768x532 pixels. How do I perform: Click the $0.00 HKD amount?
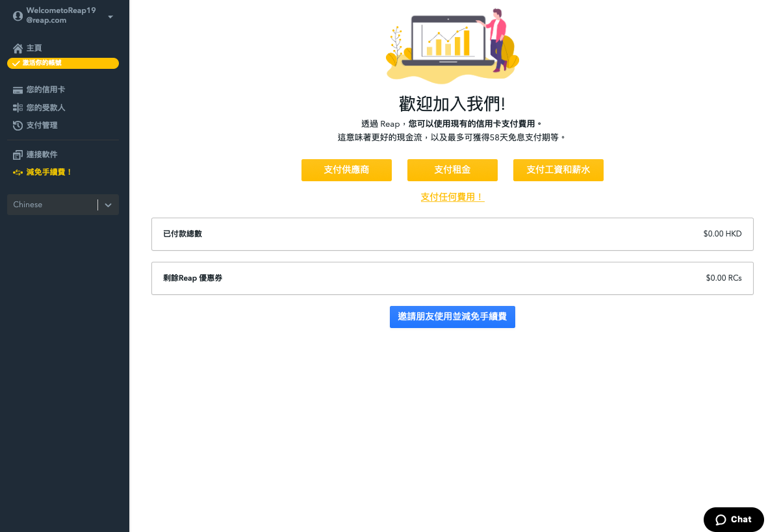pos(723,234)
